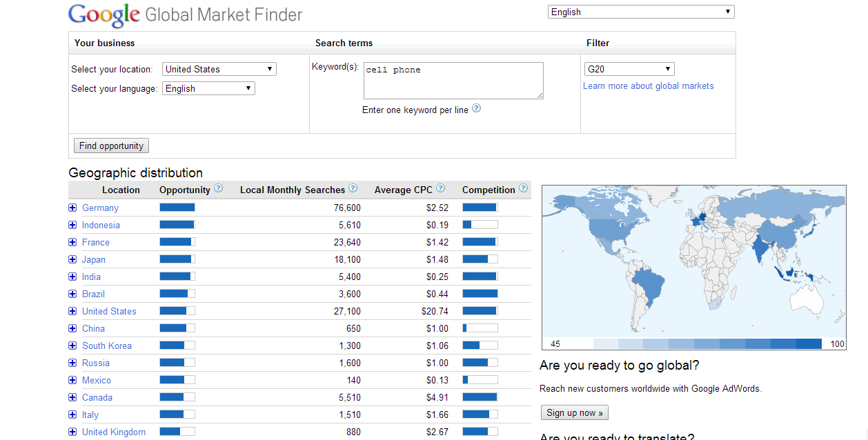
Task: Expand the France row
Action: point(72,242)
